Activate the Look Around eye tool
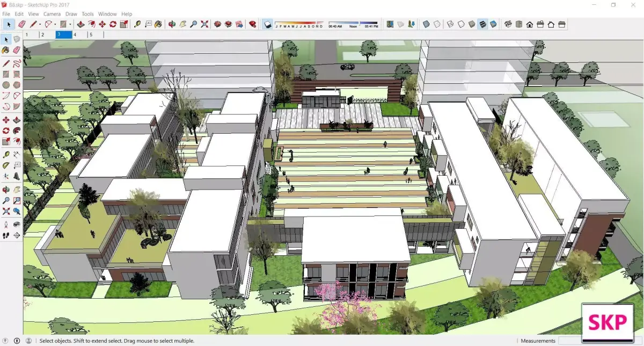 coord(17,225)
